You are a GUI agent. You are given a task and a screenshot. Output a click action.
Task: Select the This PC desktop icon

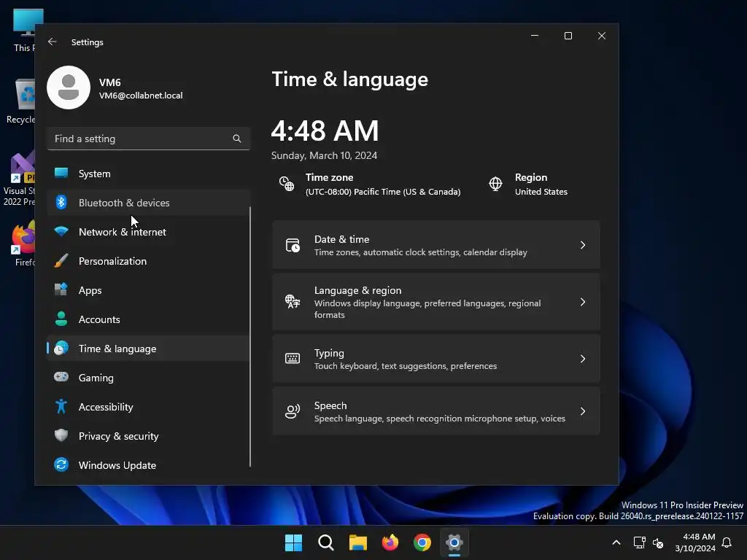pyautogui.click(x=25, y=31)
